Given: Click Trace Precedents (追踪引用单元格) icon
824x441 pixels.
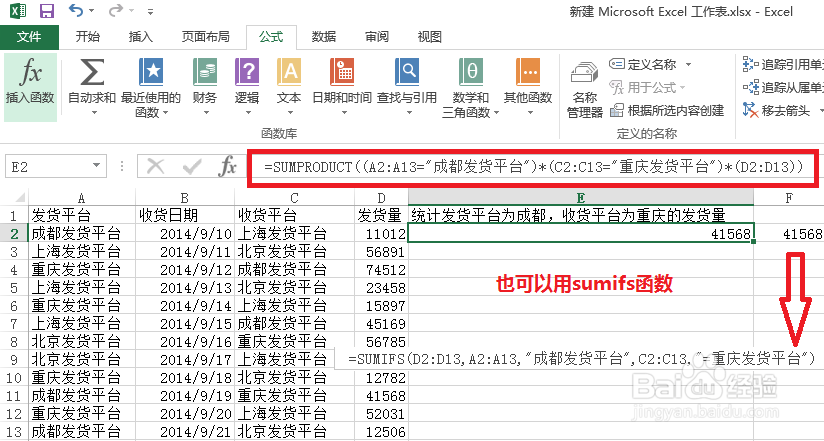Looking at the screenshot, I should [x=748, y=65].
